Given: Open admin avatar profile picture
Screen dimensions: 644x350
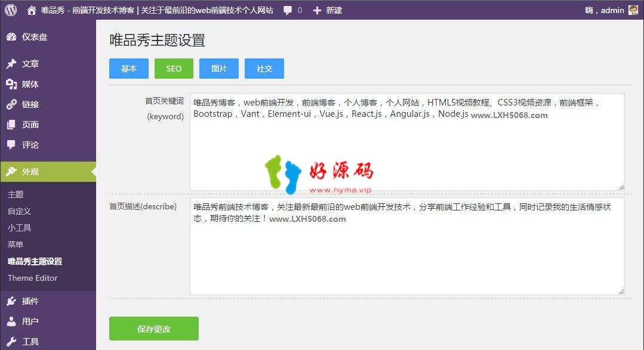Looking at the screenshot, I should (x=633, y=10).
